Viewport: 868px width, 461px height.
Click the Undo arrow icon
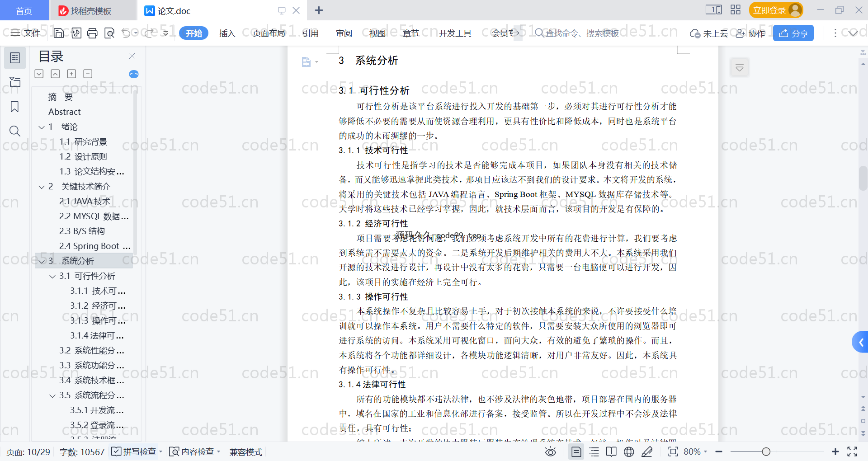[x=126, y=33]
